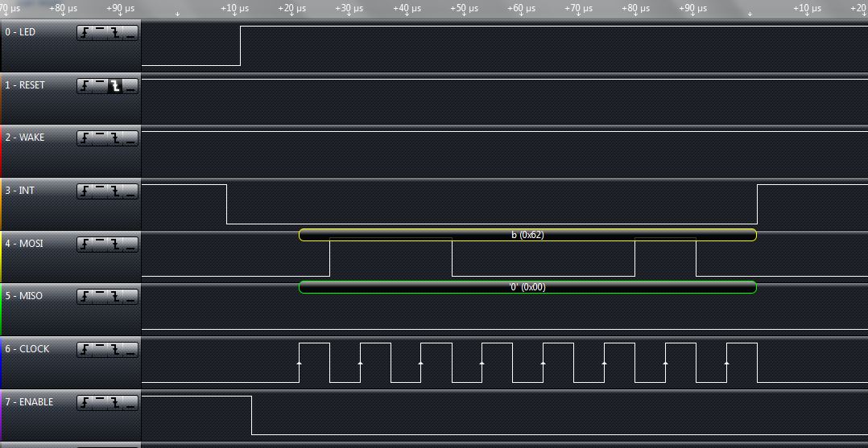This screenshot has width=868, height=448.
Task: Set rising edge trigger on MISO channel
Action: pos(84,297)
